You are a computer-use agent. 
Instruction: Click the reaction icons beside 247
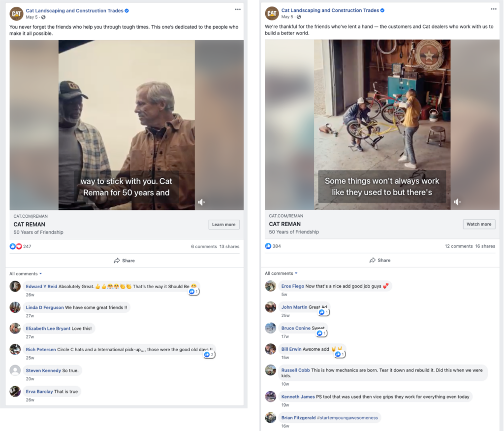(16, 246)
